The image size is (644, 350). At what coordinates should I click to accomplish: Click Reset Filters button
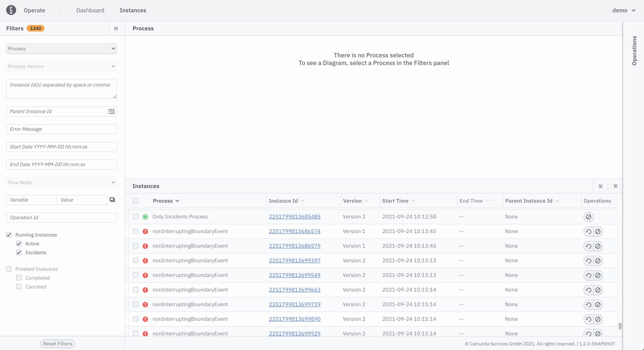[x=57, y=343]
